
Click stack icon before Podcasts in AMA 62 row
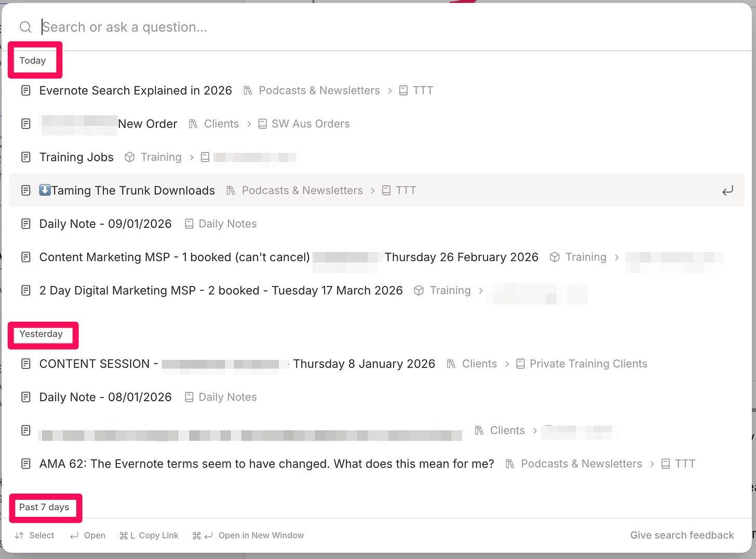click(x=510, y=463)
